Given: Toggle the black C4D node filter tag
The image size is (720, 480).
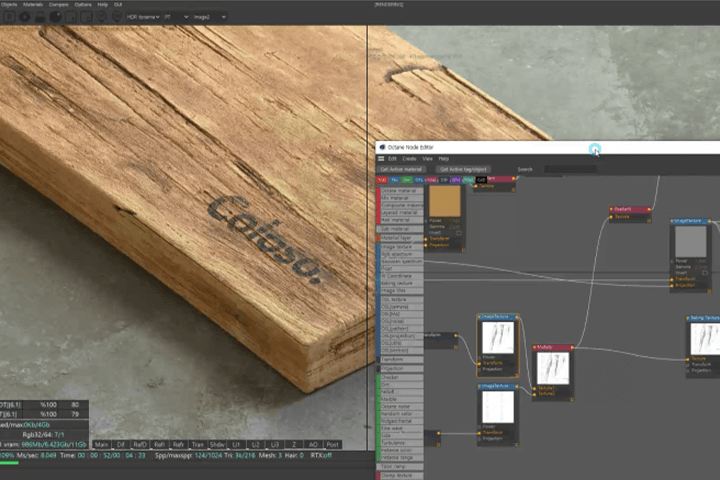Looking at the screenshot, I should tap(481, 180).
